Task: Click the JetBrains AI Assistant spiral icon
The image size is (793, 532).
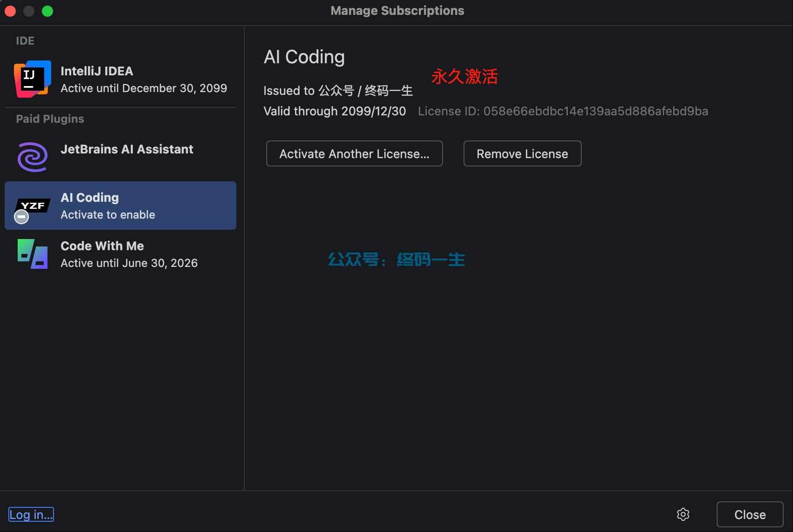Action: pos(33,157)
